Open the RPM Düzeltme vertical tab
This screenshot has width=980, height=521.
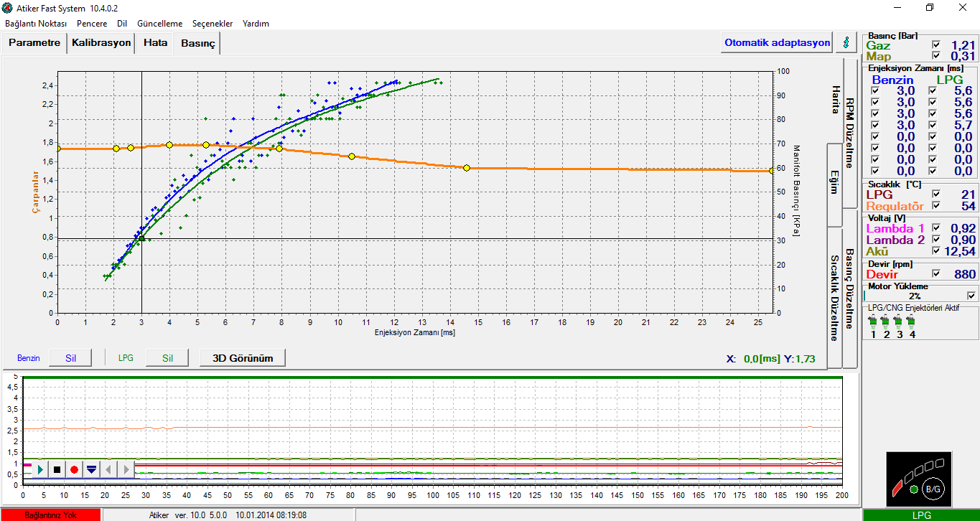(849, 133)
